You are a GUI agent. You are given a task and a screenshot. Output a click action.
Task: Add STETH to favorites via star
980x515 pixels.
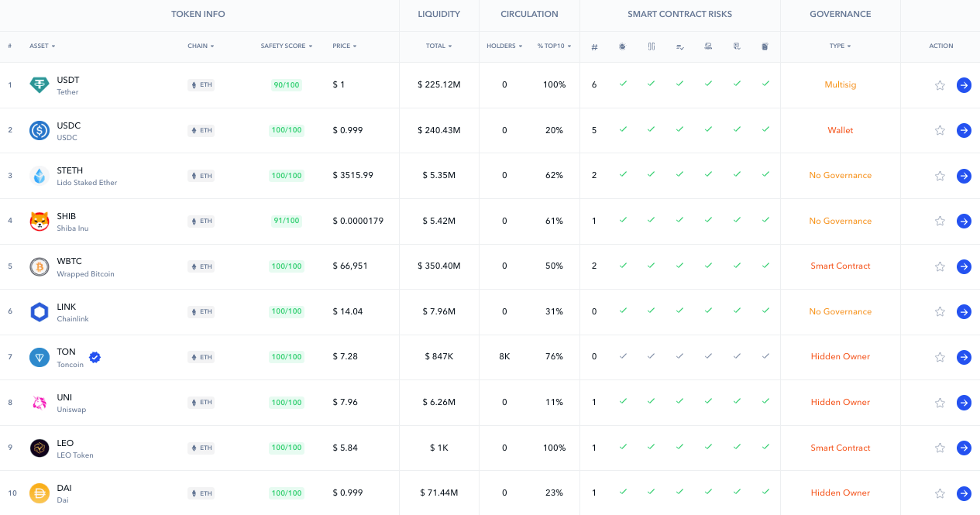(x=940, y=176)
